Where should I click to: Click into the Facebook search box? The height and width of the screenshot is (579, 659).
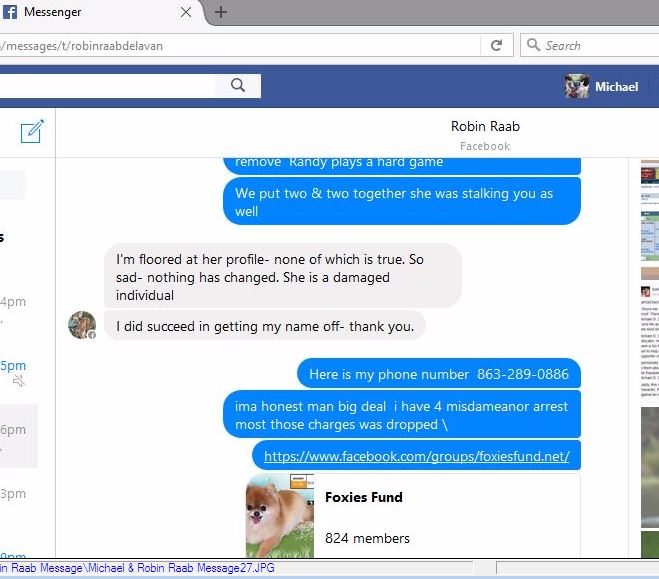(x=107, y=86)
